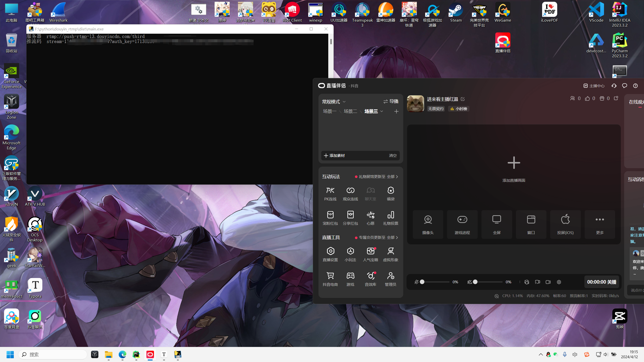
Task: Click the Windows Start button
Action: 10,354
